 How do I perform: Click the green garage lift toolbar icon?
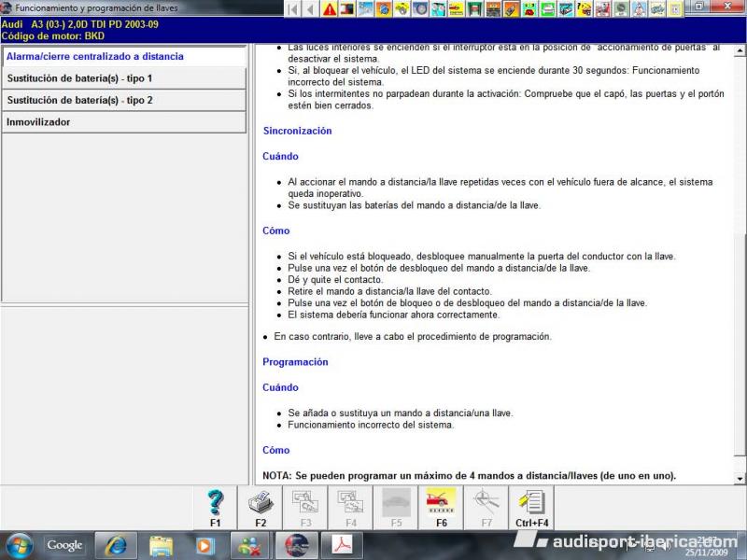tap(474, 8)
